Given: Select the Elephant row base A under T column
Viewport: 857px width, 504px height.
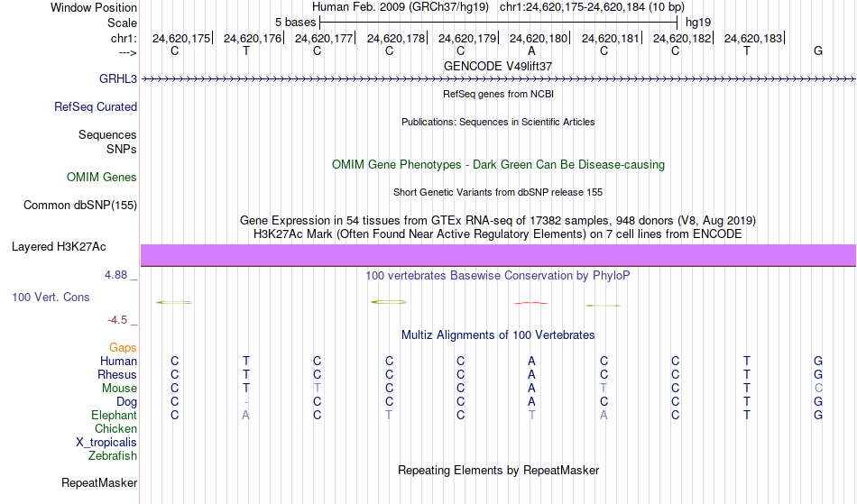Looking at the screenshot, I should click(x=246, y=415).
